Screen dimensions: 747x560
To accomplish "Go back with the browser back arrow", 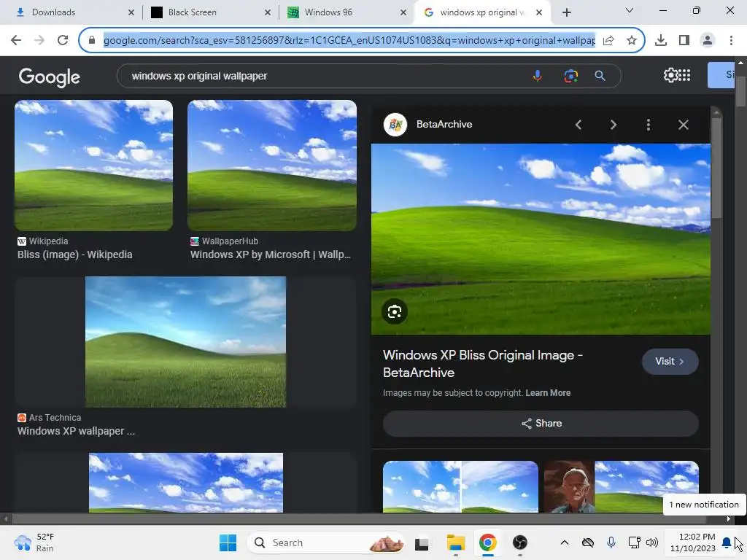I will pyautogui.click(x=16, y=40).
